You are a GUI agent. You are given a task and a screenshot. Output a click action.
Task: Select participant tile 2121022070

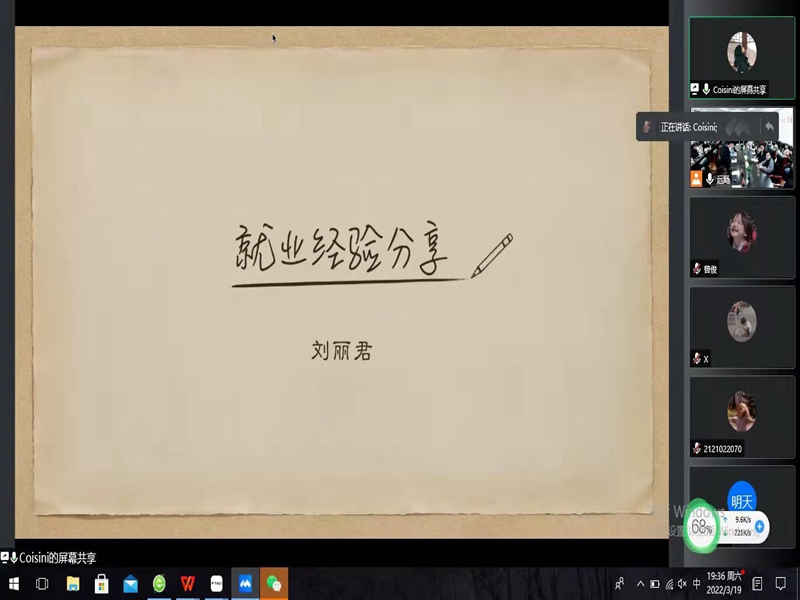(x=741, y=416)
